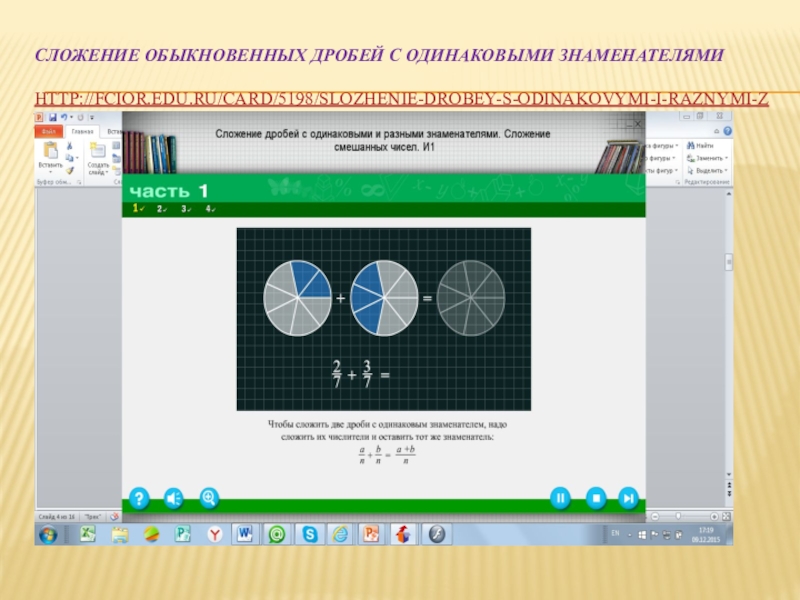Click the Undo arrow in PowerPoint
Screen dimensions: 800x600
tap(64, 117)
